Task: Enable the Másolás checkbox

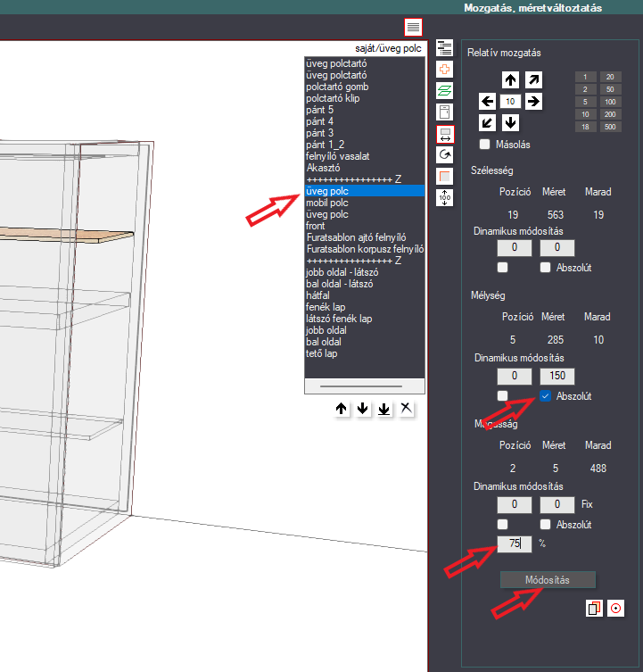Action: point(484,144)
